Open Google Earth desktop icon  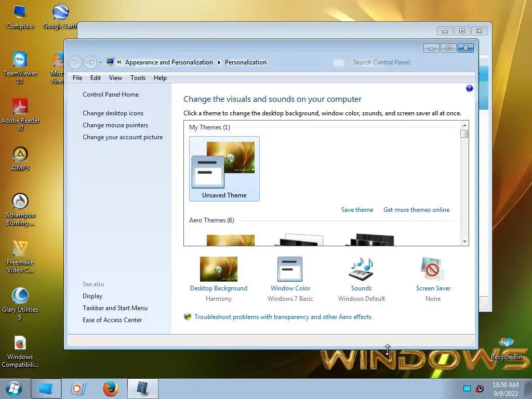[60, 17]
